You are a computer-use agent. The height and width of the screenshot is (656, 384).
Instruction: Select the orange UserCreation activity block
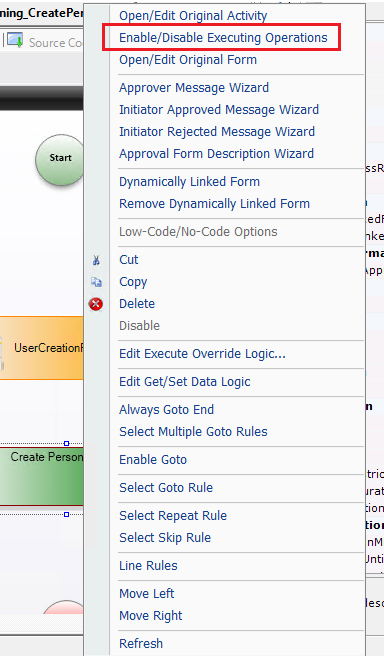41,348
